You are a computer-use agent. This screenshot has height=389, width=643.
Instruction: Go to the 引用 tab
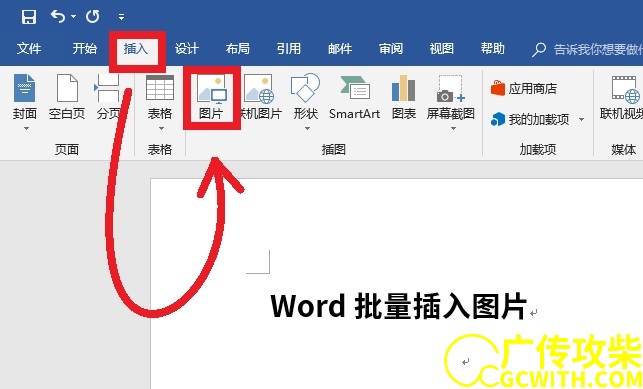(289, 48)
